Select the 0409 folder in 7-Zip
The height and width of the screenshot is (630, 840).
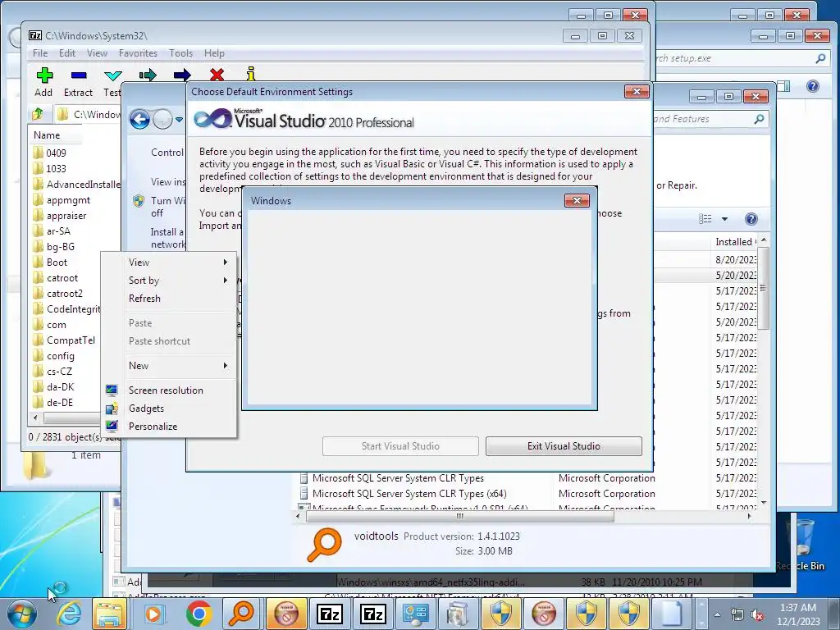pos(56,153)
